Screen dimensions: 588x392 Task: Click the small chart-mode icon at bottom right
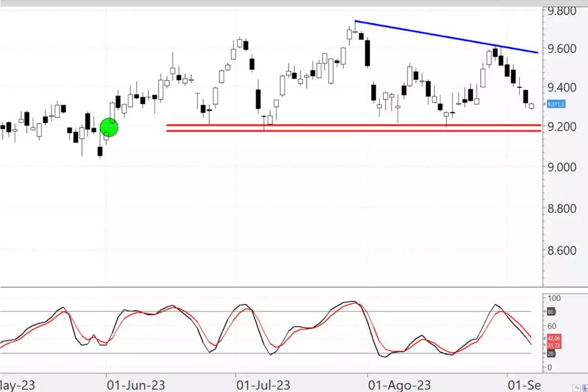click(577, 388)
